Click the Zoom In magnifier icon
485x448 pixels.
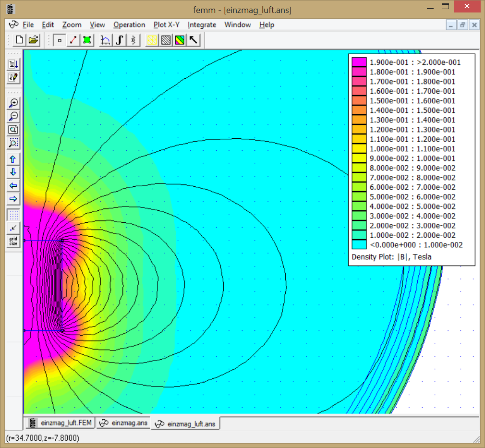pos(13,103)
